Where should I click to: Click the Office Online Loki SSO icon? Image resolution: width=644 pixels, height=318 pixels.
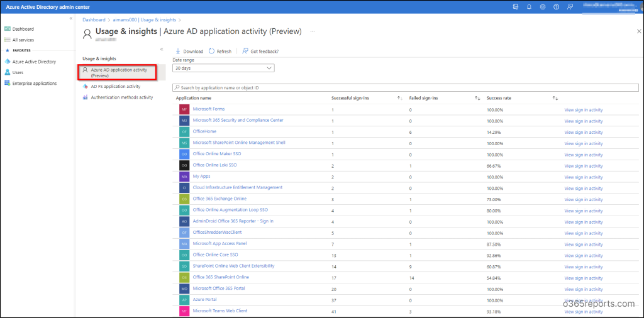tap(184, 165)
